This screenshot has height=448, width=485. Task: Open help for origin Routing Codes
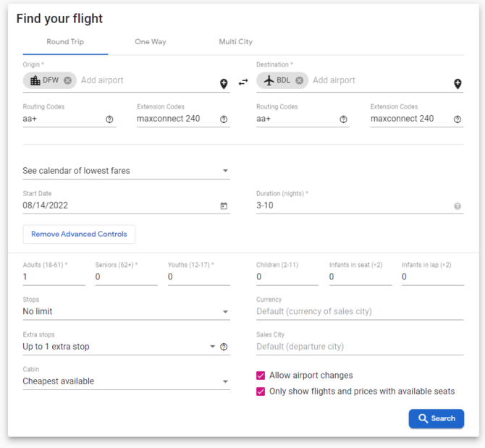coord(109,119)
